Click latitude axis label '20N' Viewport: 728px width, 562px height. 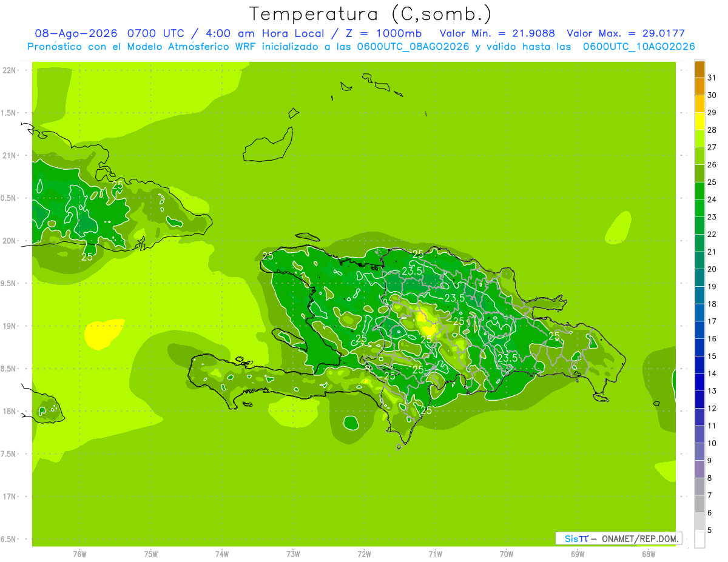(9, 241)
